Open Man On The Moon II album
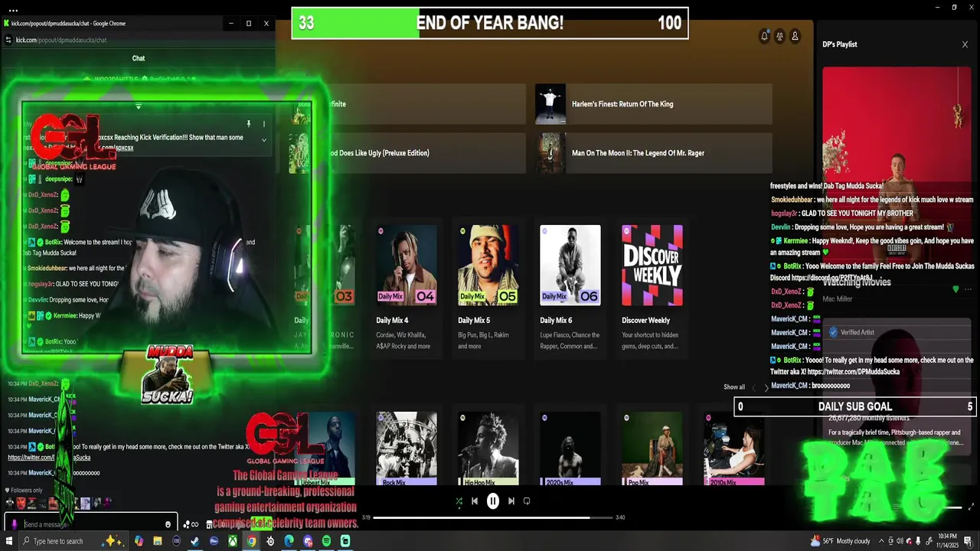 point(653,153)
